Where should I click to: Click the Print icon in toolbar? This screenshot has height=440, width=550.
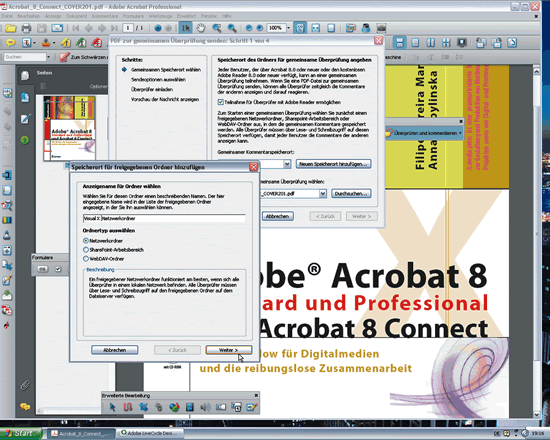coord(26,28)
